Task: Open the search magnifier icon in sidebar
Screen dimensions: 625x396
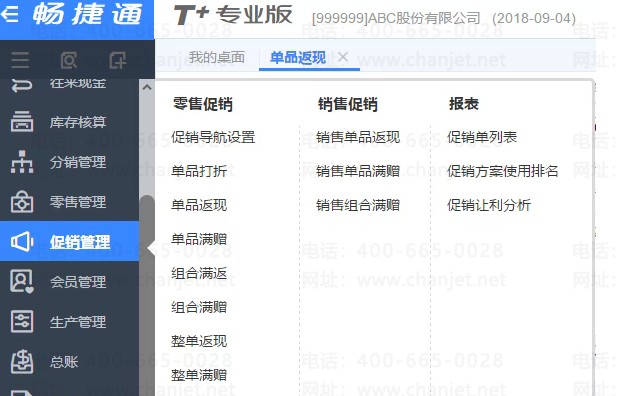Action: point(69,60)
